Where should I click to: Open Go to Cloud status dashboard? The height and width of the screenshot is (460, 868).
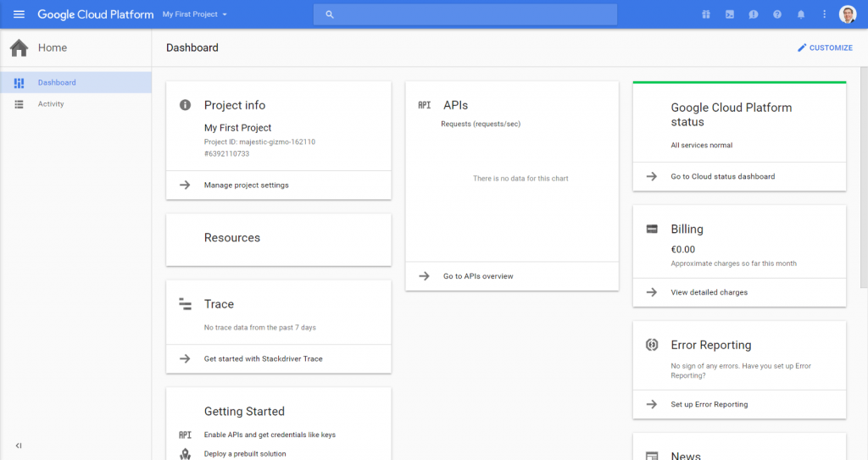click(x=723, y=176)
